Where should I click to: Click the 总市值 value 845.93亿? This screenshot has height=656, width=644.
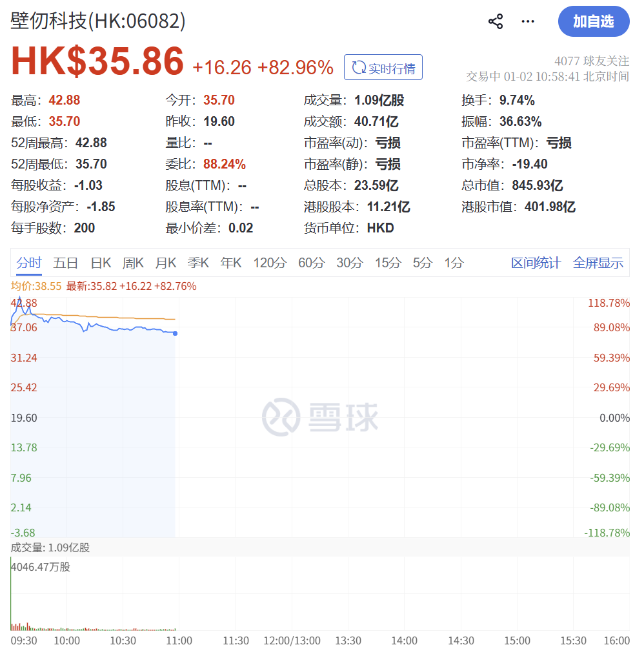tap(538, 185)
